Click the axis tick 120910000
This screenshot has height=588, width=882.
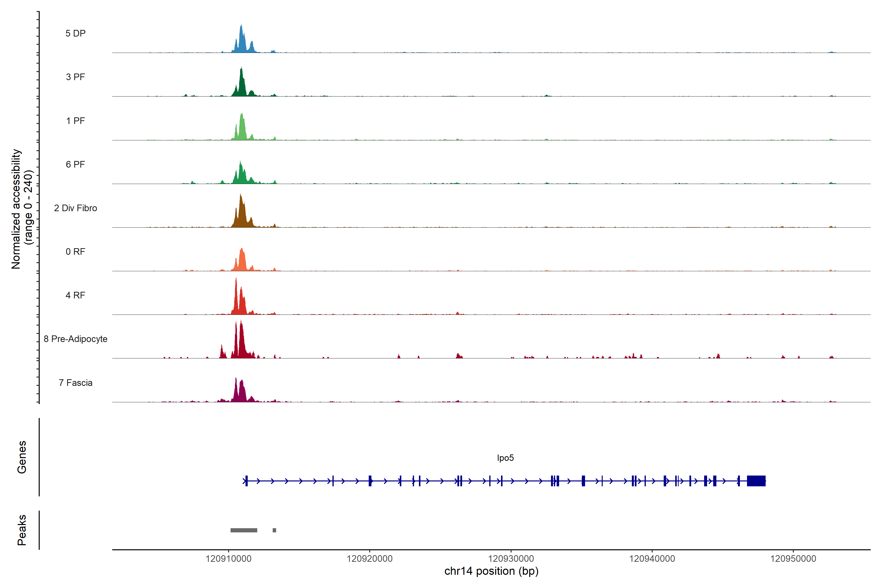(228, 558)
